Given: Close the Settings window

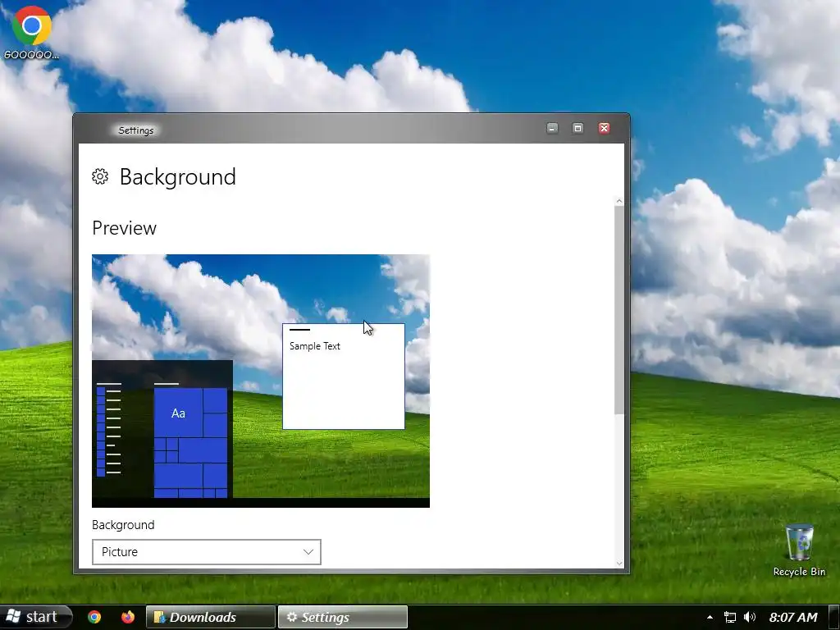Looking at the screenshot, I should pos(604,128).
